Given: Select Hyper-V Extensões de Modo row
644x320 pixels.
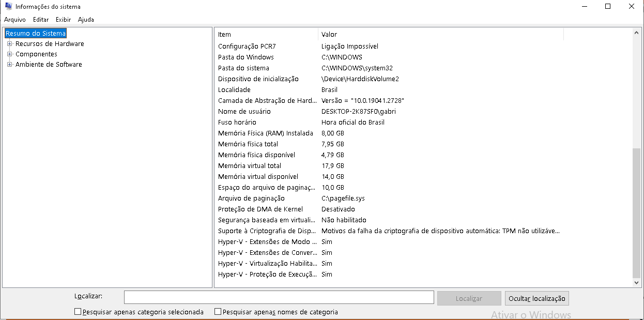Looking at the screenshot, I should click(x=389, y=242).
